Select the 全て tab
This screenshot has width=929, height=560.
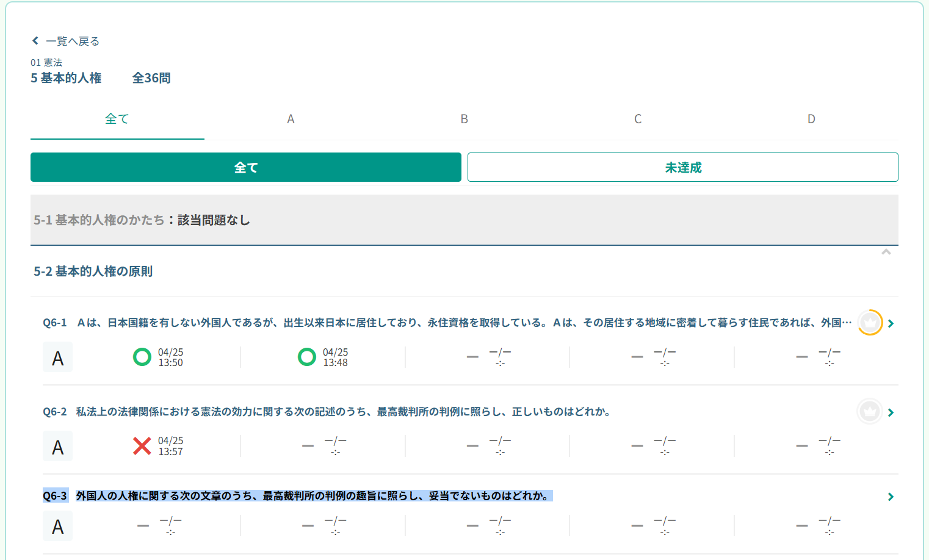tap(117, 120)
